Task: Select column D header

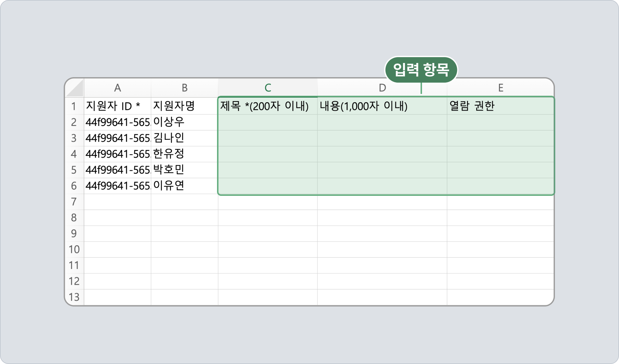Action: coord(382,88)
